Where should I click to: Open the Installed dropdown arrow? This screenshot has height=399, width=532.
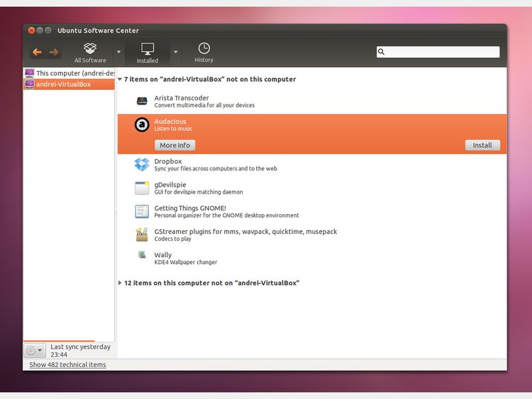(x=176, y=52)
